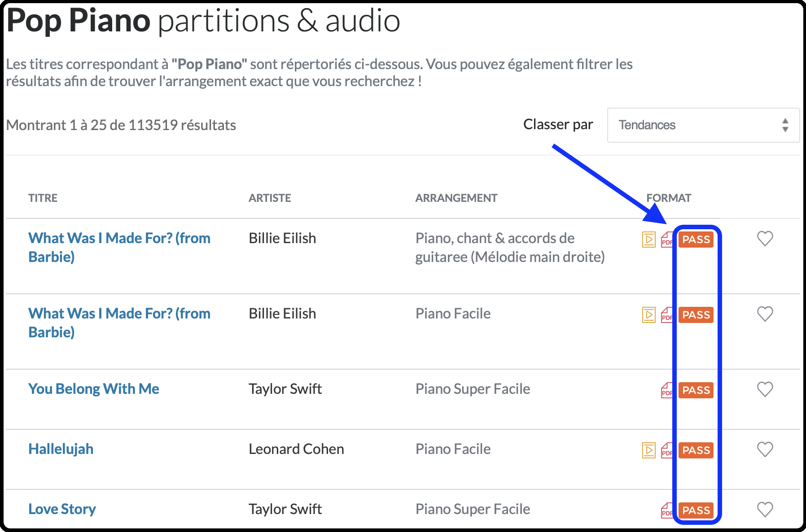Image resolution: width=806 pixels, height=532 pixels.
Task: Click the PDF icon on the Love Story row
Action: coord(666,510)
